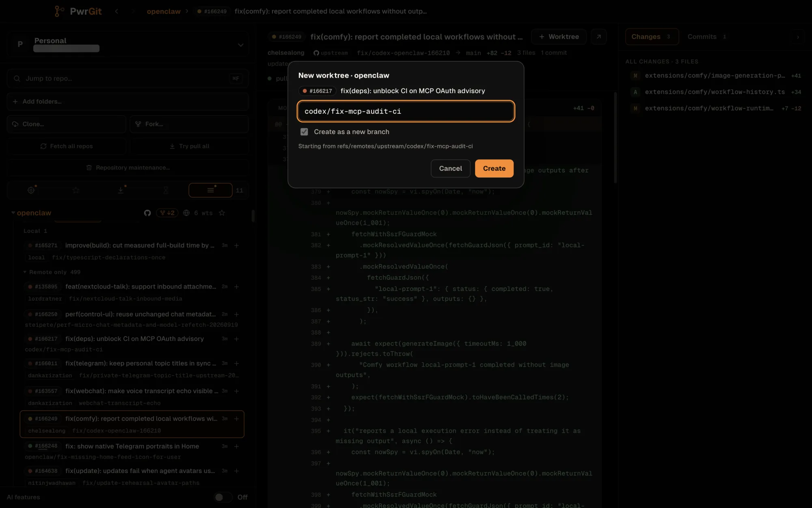Expand the Personal account dropdown
Viewport: 812px width, 508px height.
tap(241, 45)
